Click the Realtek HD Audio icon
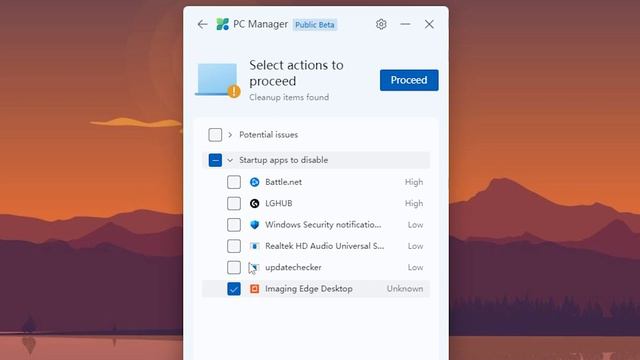Image resolution: width=640 pixels, height=360 pixels. click(x=254, y=246)
